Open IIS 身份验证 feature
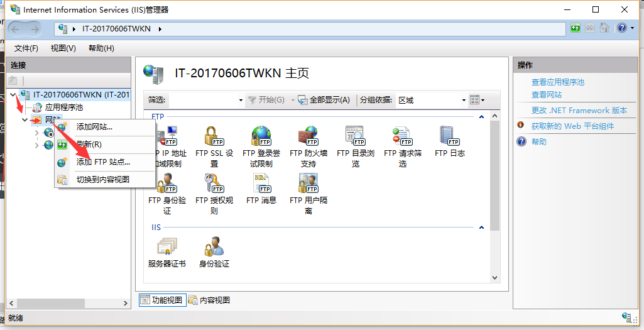The width and height of the screenshot is (644, 330). [214, 252]
